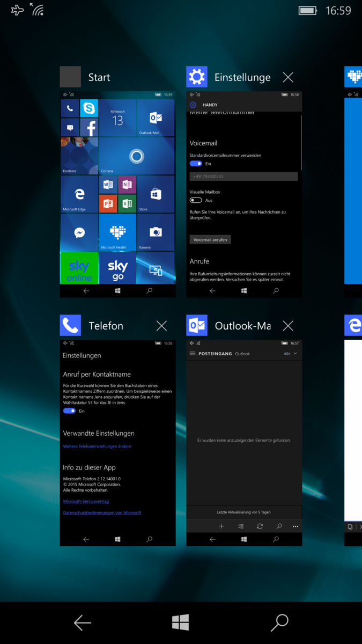
Task: Open the Alle filter dropdown in Outlook
Action: pos(290,354)
